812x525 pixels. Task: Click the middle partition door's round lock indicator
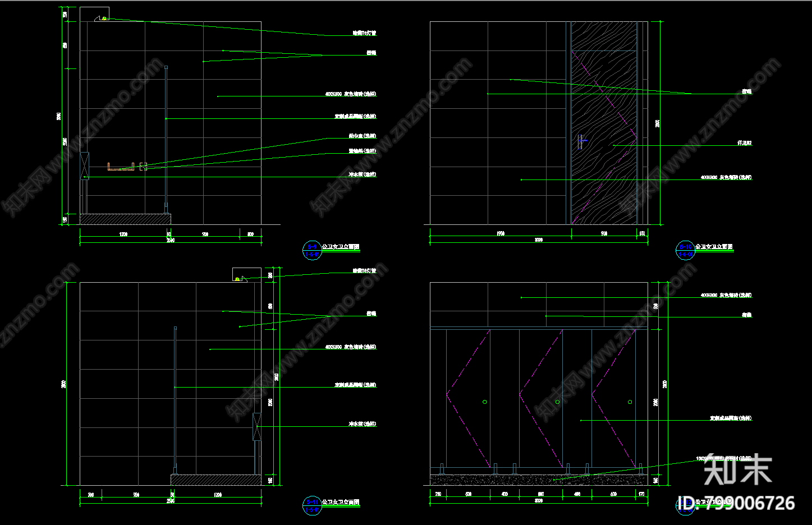point(557,402)
